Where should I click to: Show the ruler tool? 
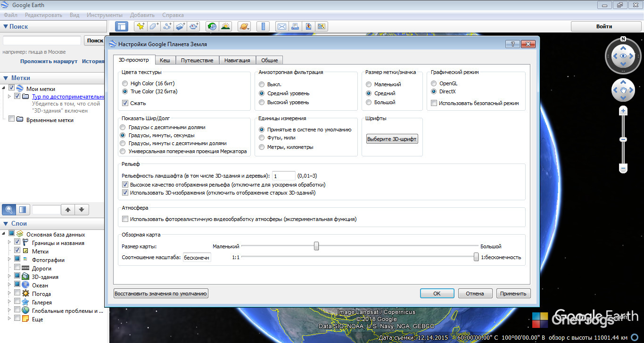263,27
